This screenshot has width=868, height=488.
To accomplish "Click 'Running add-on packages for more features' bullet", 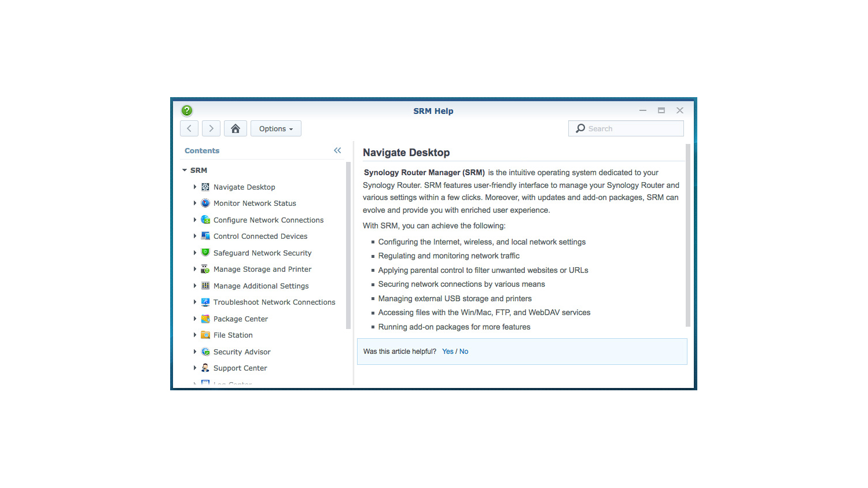I will pos(454,327).
